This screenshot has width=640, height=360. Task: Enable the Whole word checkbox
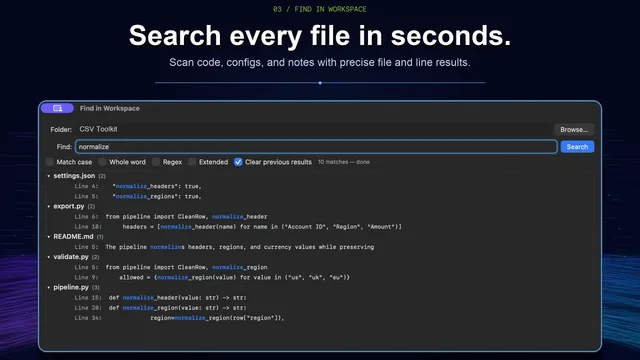[x=102, y=162]
